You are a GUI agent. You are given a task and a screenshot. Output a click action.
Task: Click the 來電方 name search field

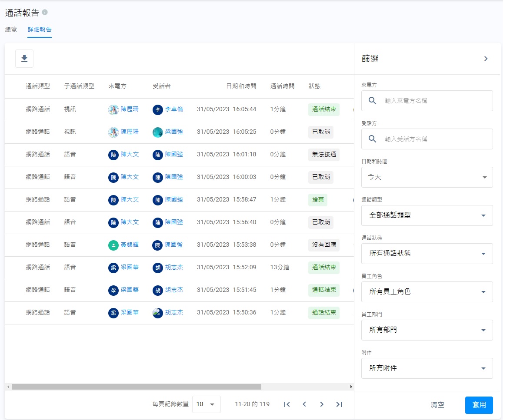pyautogui.click(x=435, y=101)
